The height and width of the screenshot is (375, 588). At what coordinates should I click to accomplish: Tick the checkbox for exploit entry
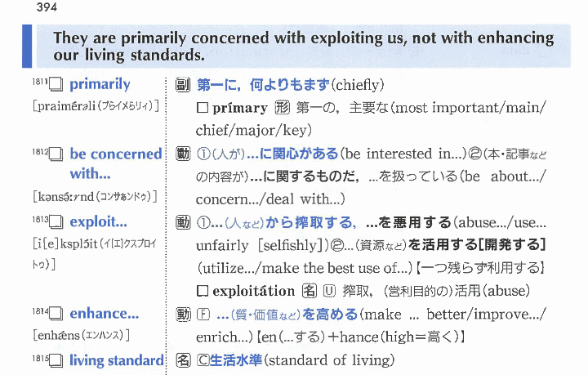click(x=56, y=222)
